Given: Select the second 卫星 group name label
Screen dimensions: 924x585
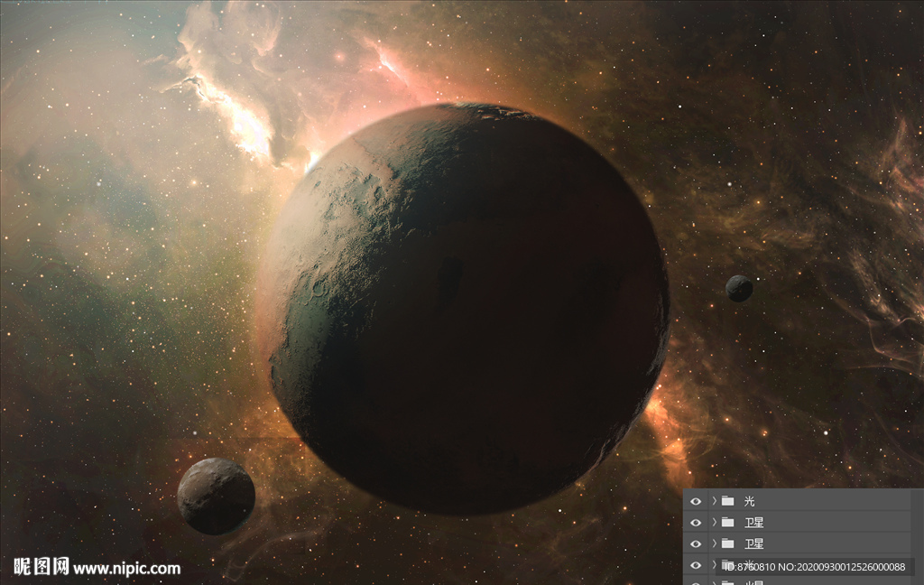Looking at the screenshot, I should [x=753, y=543].
